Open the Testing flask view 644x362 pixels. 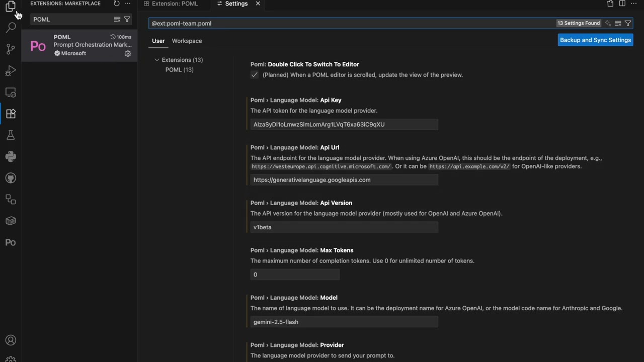[x=11, y=135]
